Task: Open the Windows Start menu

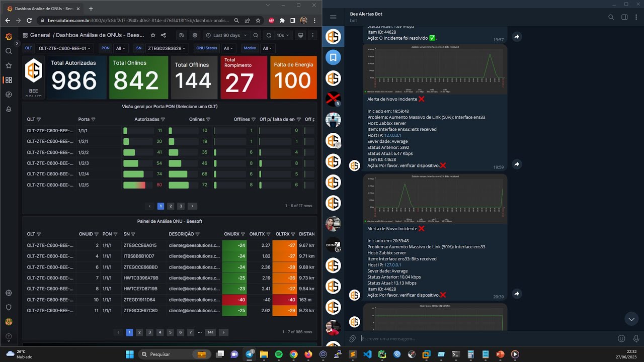Action: [x=129, y=354]
